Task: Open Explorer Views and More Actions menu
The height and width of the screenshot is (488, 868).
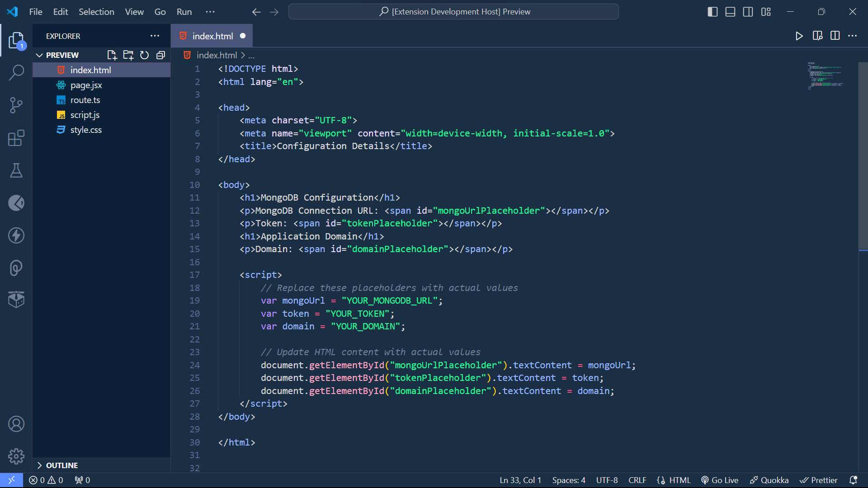Action: [155, 36]
